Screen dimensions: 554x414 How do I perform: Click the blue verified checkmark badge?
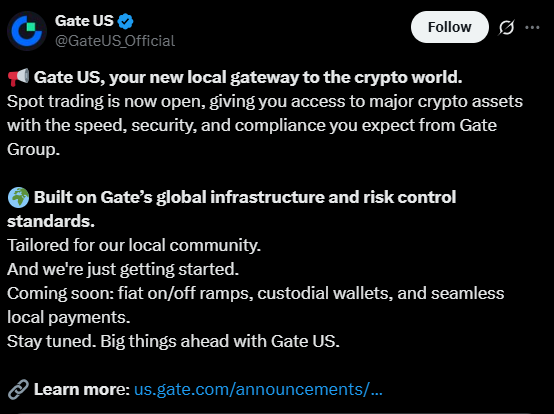click(125, 21)
